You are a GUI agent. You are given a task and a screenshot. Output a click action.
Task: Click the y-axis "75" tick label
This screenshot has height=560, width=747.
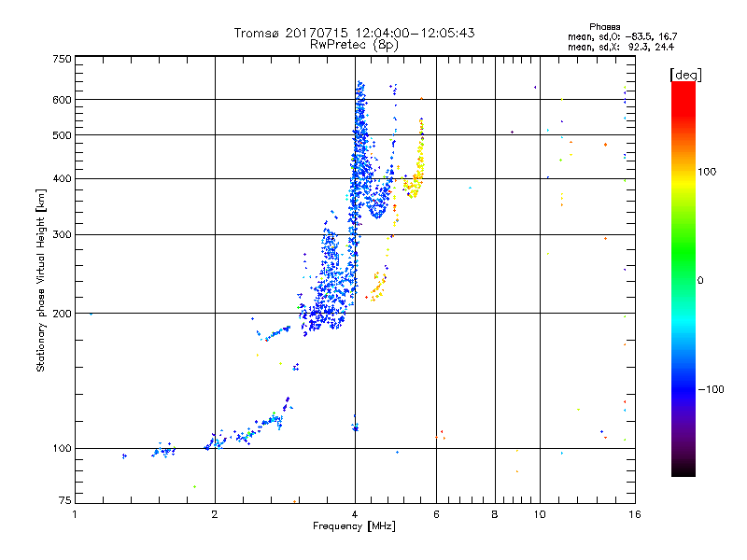click(x=65, y=500)
